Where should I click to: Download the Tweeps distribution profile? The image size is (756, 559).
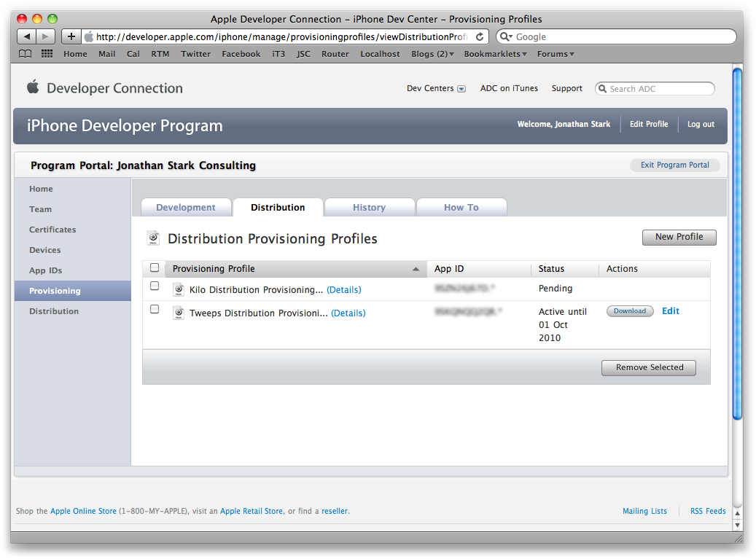pyautogui.click(x=630, y=311)
